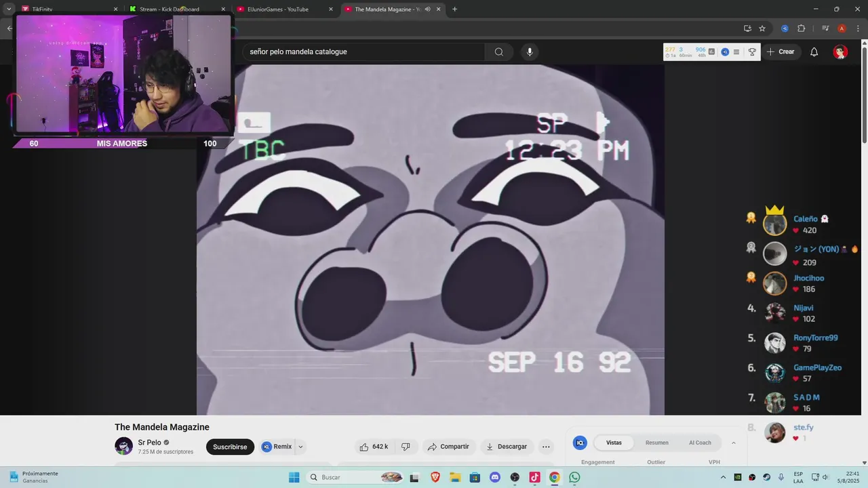
Task: Click the vidIQ icon beside Vistas tab
Action: 580,443
